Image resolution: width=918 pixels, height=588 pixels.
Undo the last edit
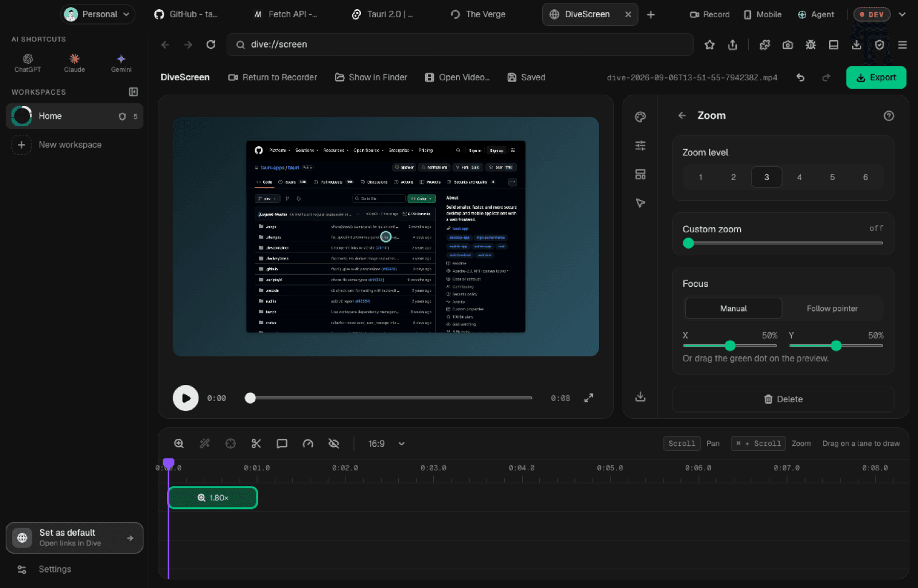coord(800,77)
